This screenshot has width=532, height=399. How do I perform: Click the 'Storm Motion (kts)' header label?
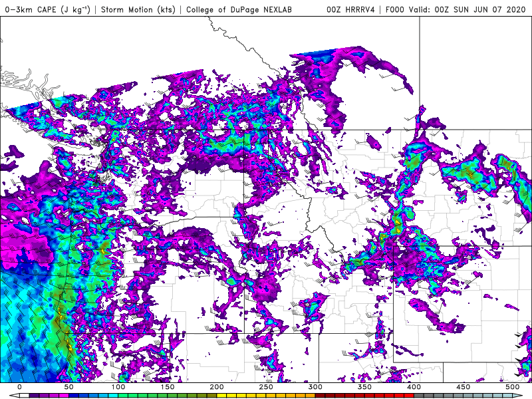point(138,9)
